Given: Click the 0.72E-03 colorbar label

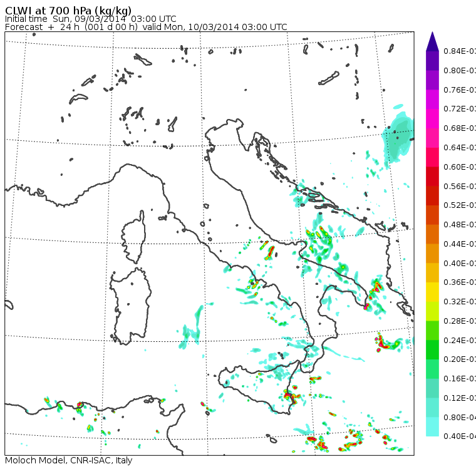Looking at the screenshot, I should click(x=460, y=109).
